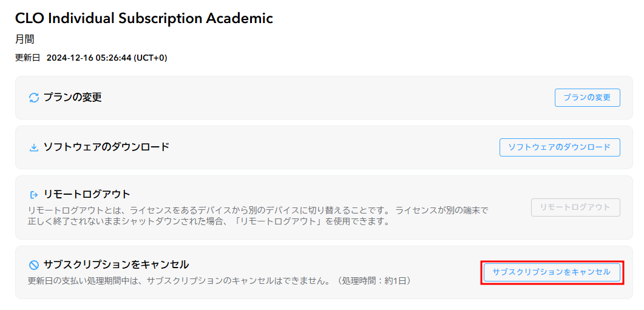Click the 月間 billing period label
Image resolution: width=644 pixels, height=310 pixels.
coord(24,39)
